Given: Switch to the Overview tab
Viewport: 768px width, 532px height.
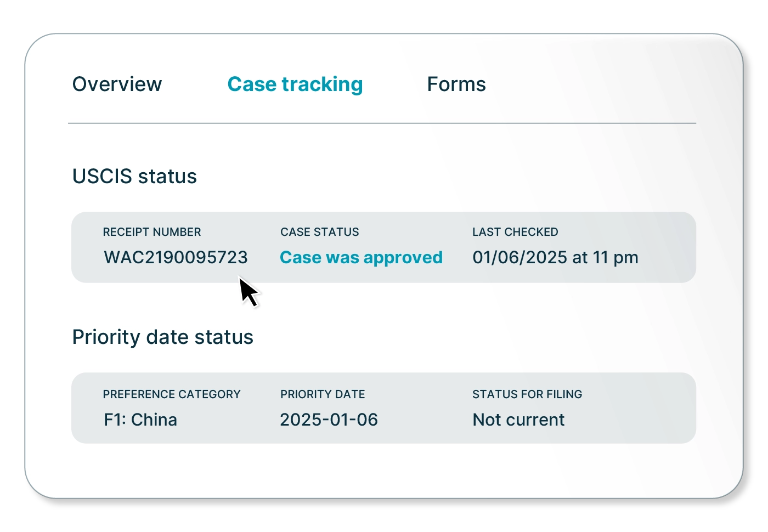Looking at the screenshot, I should 117,84.
